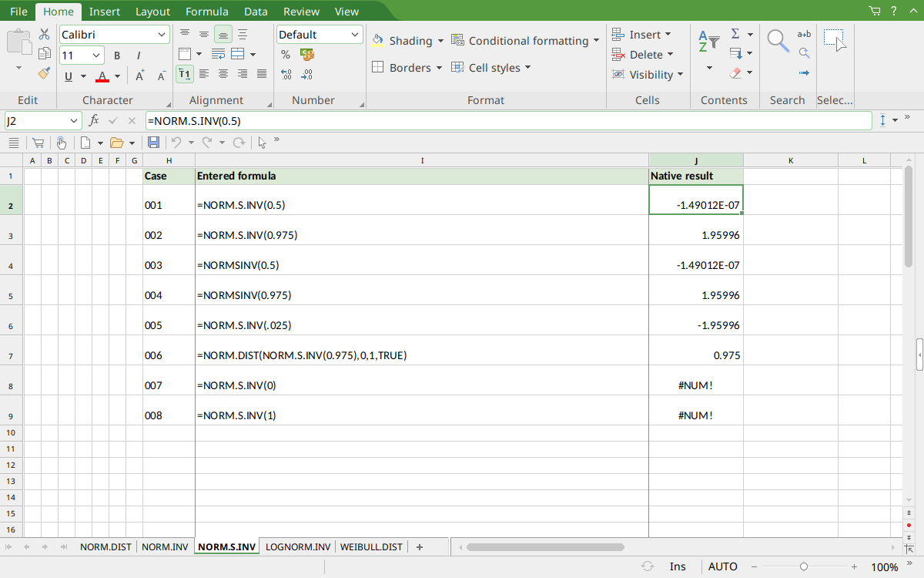Align cell text right
The width and height of the screenshot is (924, 578).
(x=243, y=74)
